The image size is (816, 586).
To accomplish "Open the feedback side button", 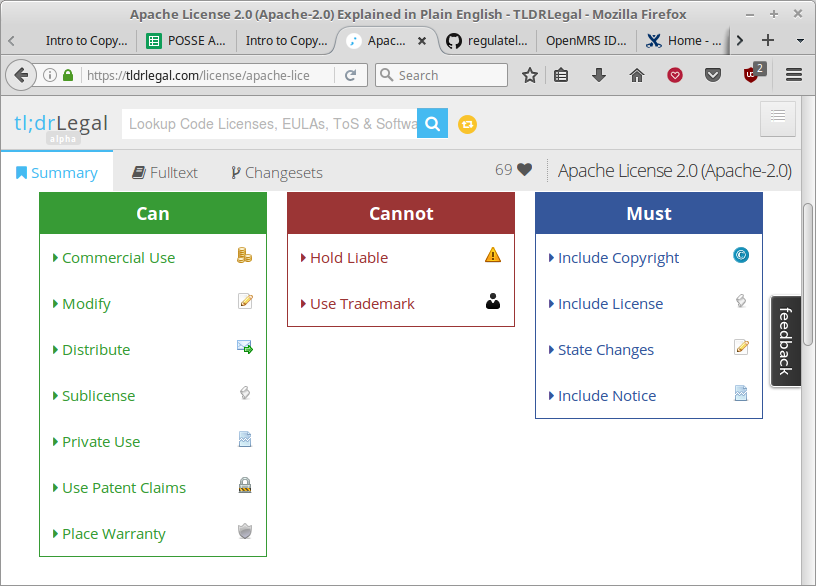I will pyautogui.click(x=785, y=341).
